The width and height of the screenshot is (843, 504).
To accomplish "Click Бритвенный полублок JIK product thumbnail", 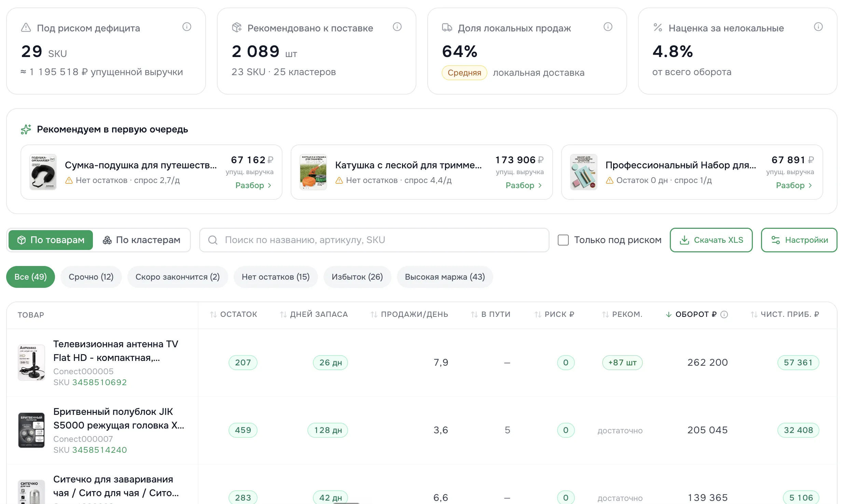I will (31, 430).
